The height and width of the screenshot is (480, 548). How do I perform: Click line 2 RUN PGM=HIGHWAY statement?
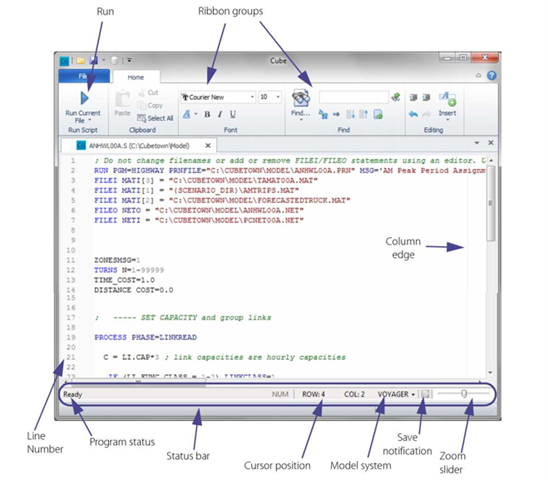[290, 171]
